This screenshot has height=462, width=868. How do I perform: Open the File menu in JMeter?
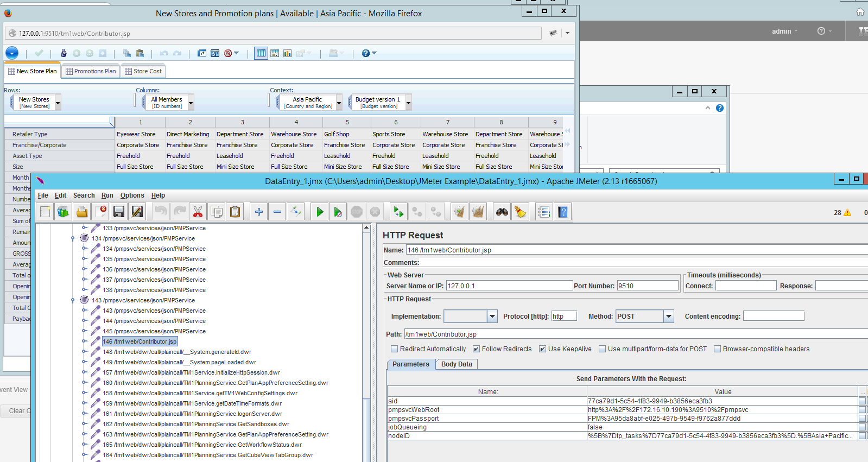coord(43,195)
